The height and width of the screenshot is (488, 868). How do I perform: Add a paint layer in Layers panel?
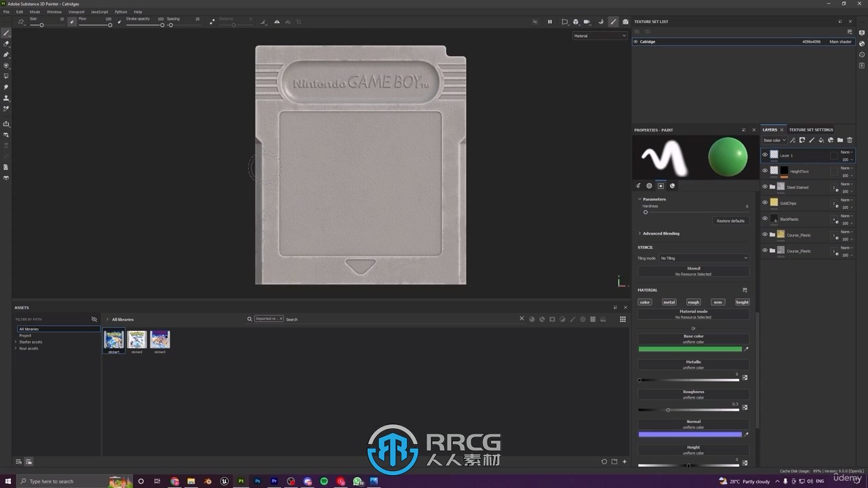[812, 140]
